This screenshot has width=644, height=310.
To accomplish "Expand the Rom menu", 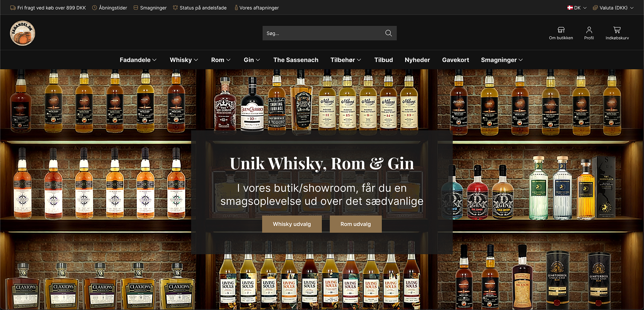I will 221,60.
